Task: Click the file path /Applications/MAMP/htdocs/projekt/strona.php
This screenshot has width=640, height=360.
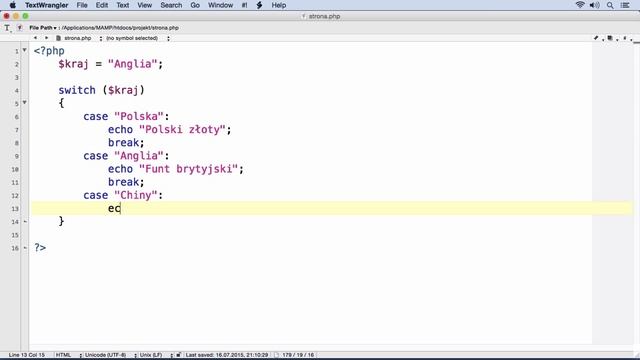Action: 120,28
